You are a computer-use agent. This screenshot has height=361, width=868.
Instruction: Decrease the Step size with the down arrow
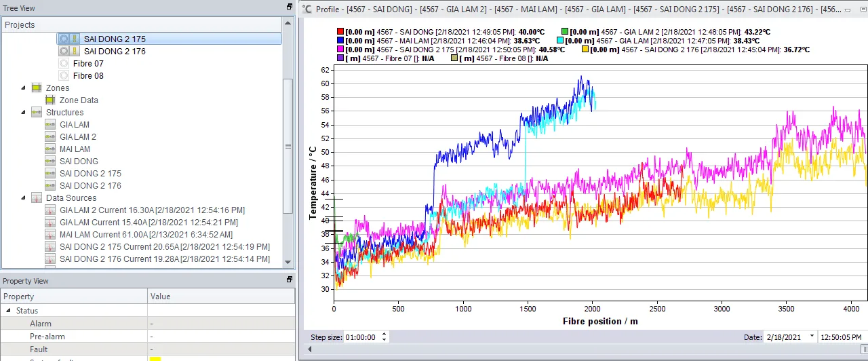click(x=384, y=339)
